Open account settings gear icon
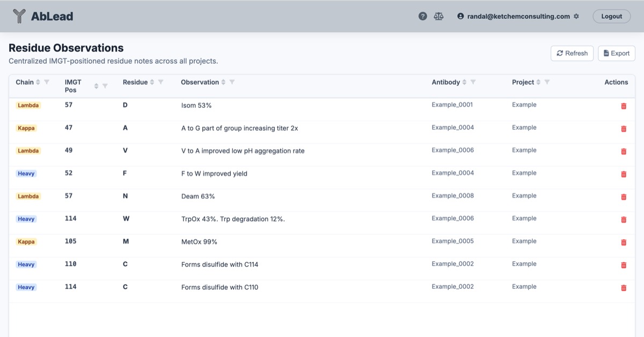The height and width of the screenshot is (337, 644). point(576,16)
